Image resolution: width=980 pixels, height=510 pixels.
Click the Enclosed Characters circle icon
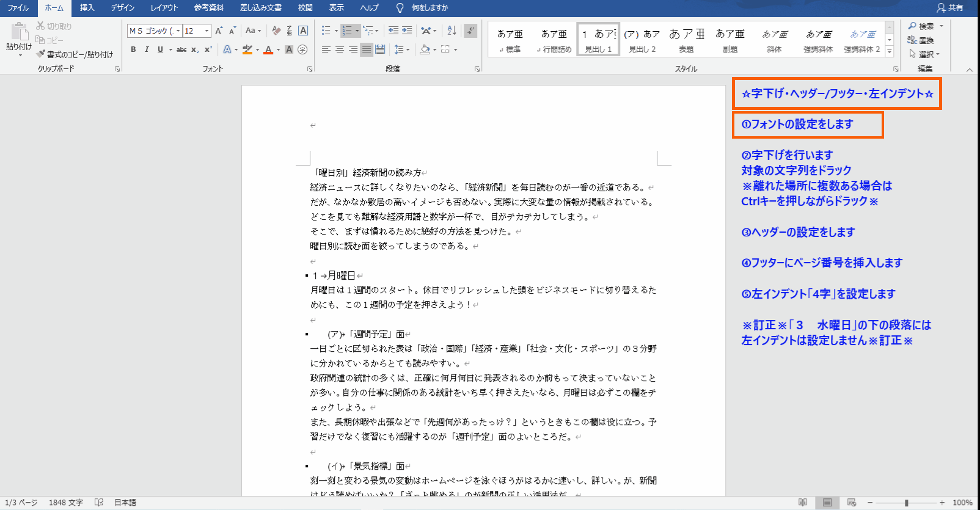tap(302, 49)
